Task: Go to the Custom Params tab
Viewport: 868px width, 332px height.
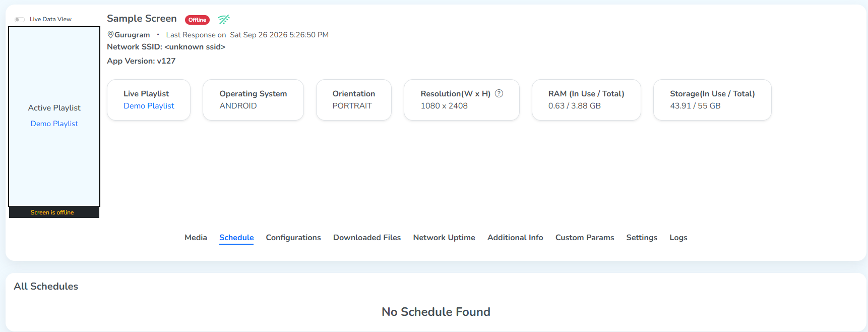Action: [585, 238]
